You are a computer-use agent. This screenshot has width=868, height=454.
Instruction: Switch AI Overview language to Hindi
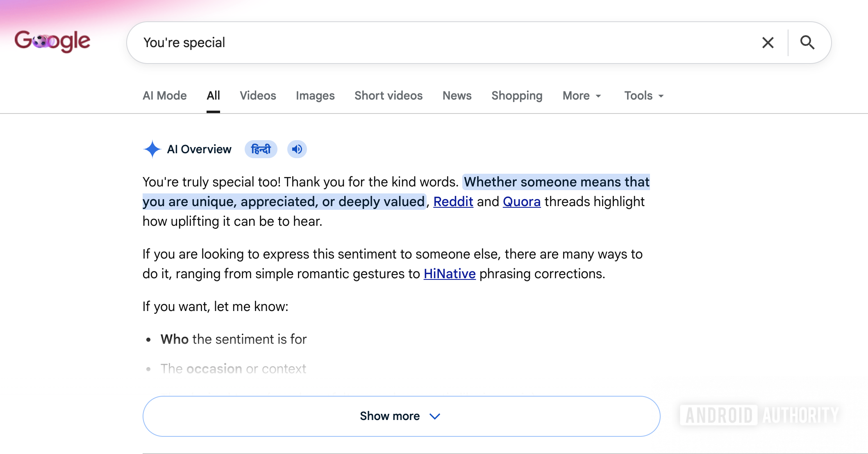[x=261, y=149]
